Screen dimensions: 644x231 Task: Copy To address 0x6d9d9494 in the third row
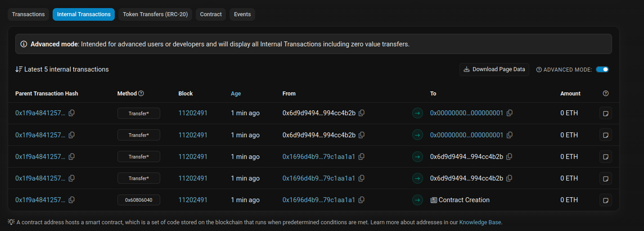tap(509, 157)
